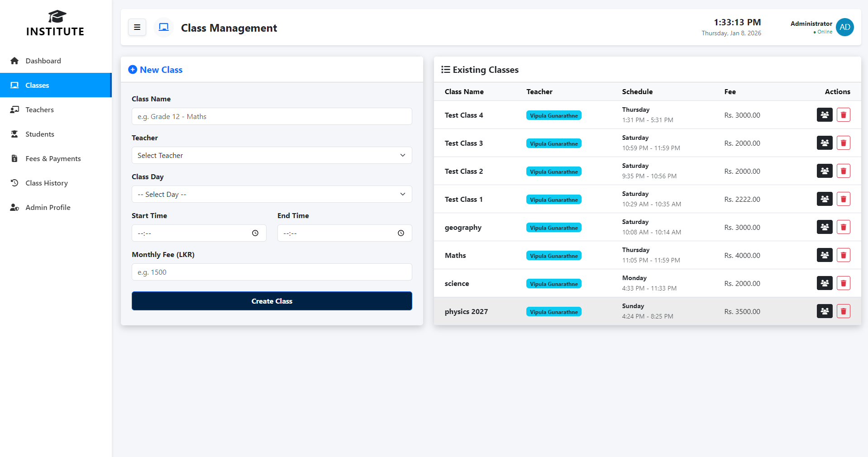Click the AD administrator avatar

click(844, 27)
